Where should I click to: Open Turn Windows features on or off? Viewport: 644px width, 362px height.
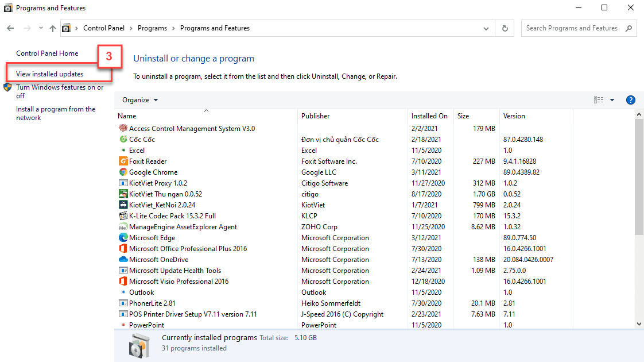tap(60, 91)
